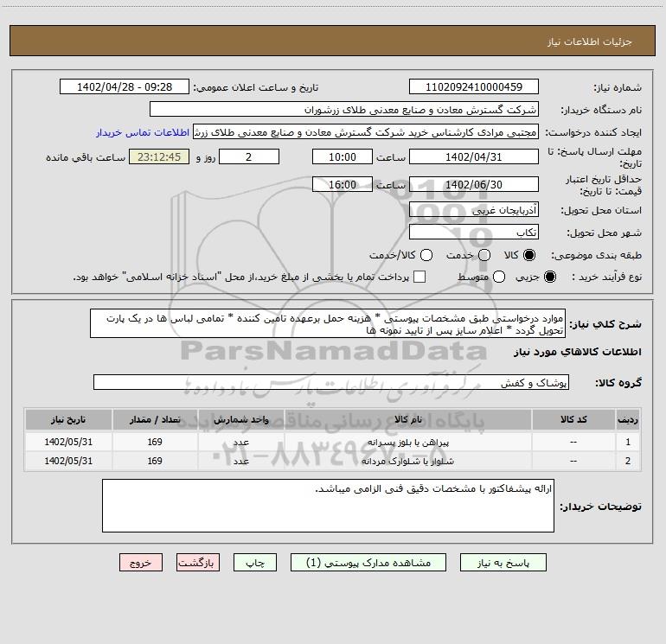666x644 pixels.
Task: Click the countdown timer 23:12:45
Action: pos(159,156)
